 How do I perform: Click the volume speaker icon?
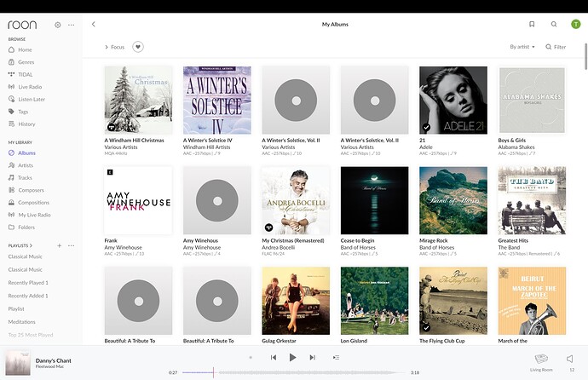coord(570,359)
